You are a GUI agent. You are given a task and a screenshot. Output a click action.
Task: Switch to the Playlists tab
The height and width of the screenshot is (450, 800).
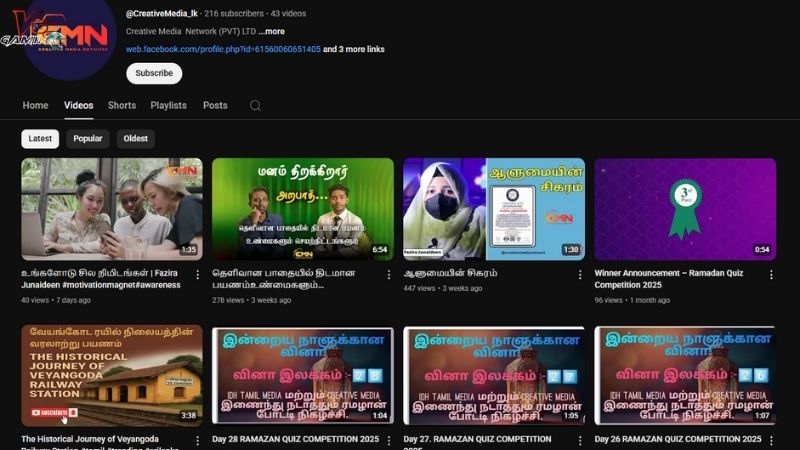[x=168, y=106]
